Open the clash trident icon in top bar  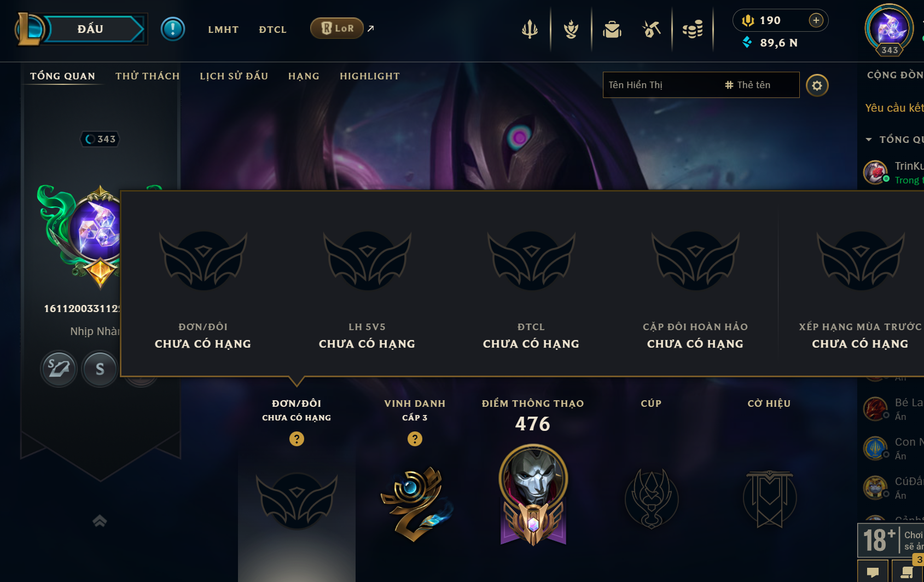530,29
